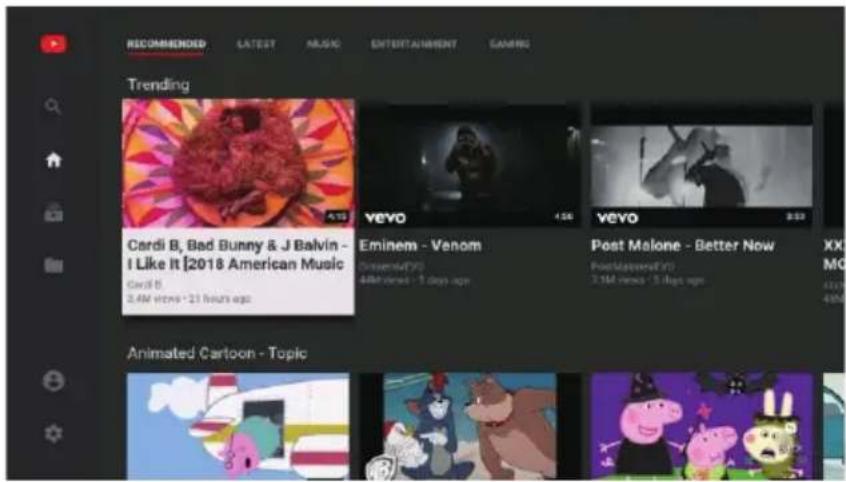Click the vevo badge on Post Malone thumbnail

point(617,218)
